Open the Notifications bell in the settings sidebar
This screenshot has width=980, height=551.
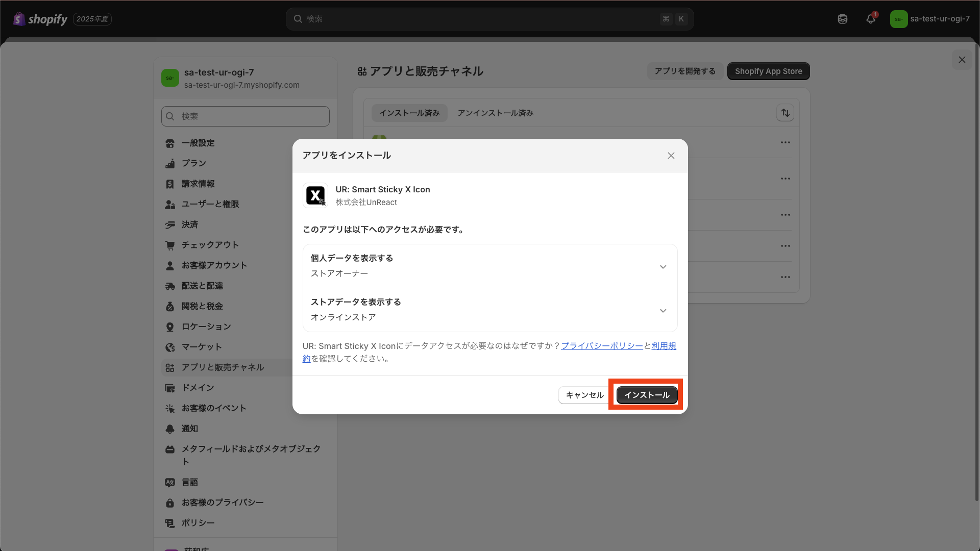pyautogui.click(x=170, y=429)
